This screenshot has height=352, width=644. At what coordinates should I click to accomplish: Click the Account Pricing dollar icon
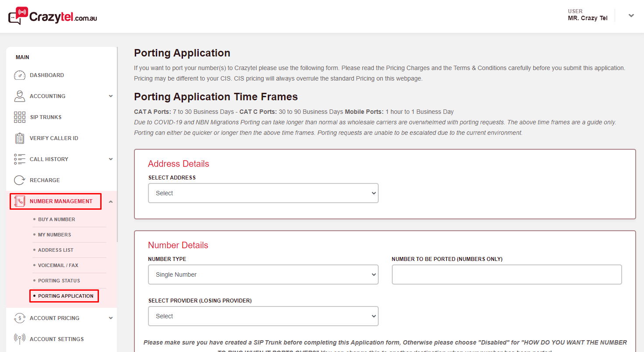pos(20,318)
